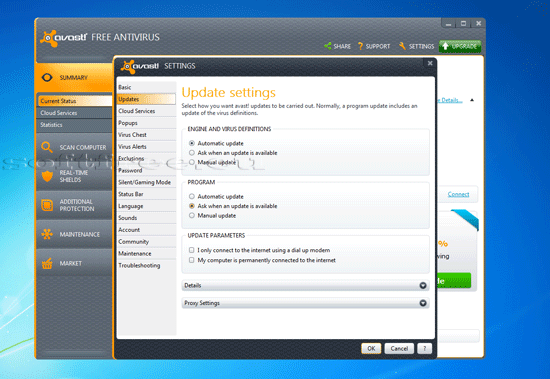Open the Community settings tab

(x=146, y=242)
